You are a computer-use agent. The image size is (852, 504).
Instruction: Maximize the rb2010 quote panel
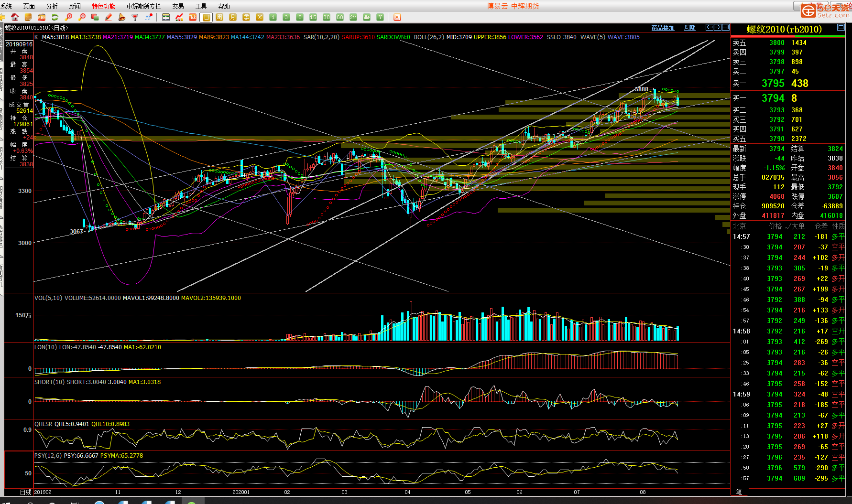tap(841, 27)
